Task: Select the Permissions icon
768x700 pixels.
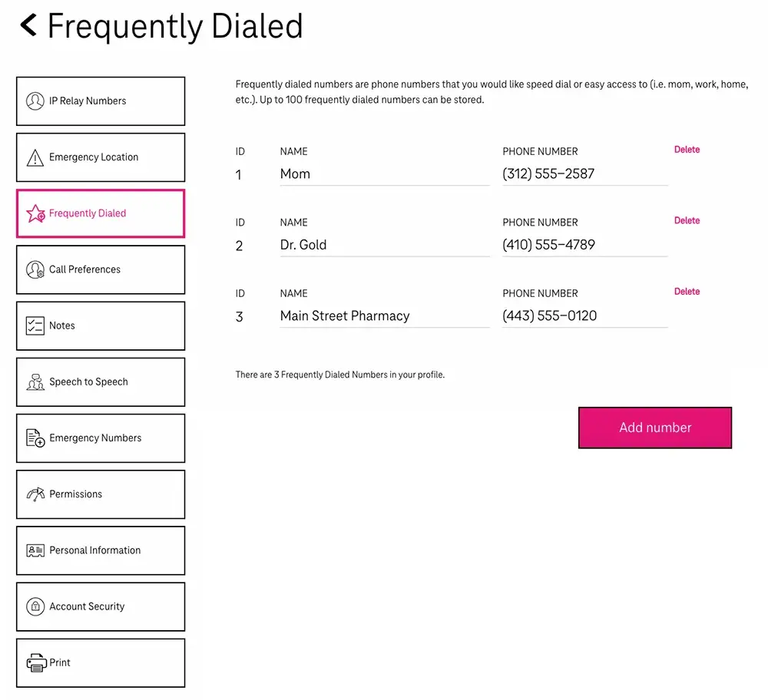Action: tap(35, 494)
